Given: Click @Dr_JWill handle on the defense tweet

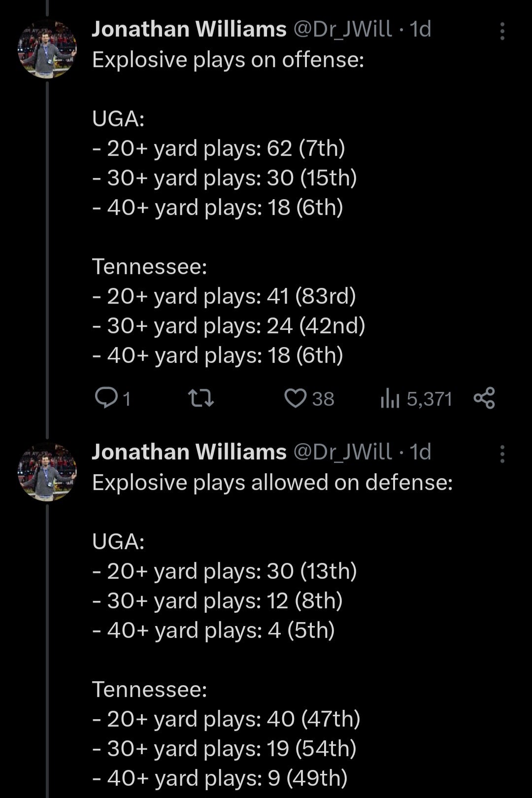Looking at the screenshot, I should point(344,451).
